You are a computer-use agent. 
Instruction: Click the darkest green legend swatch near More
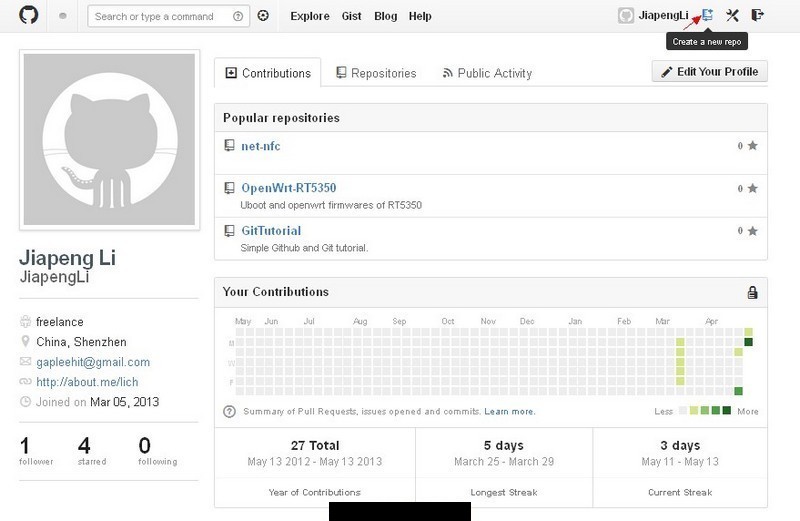727,410
